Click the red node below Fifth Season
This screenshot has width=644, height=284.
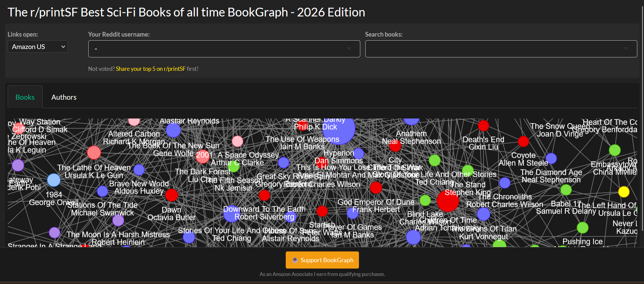(x=265, y=195)
